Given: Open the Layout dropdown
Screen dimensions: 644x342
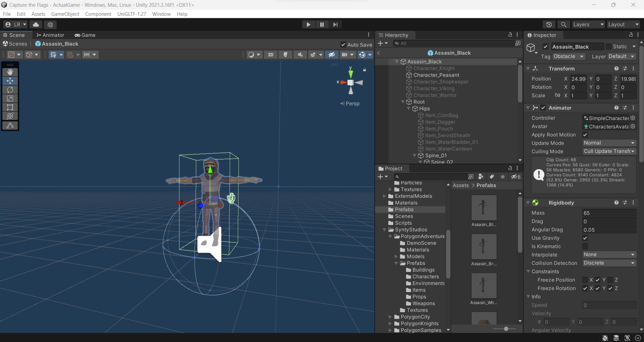Looking at the screenshot, I should pos(623,24).
